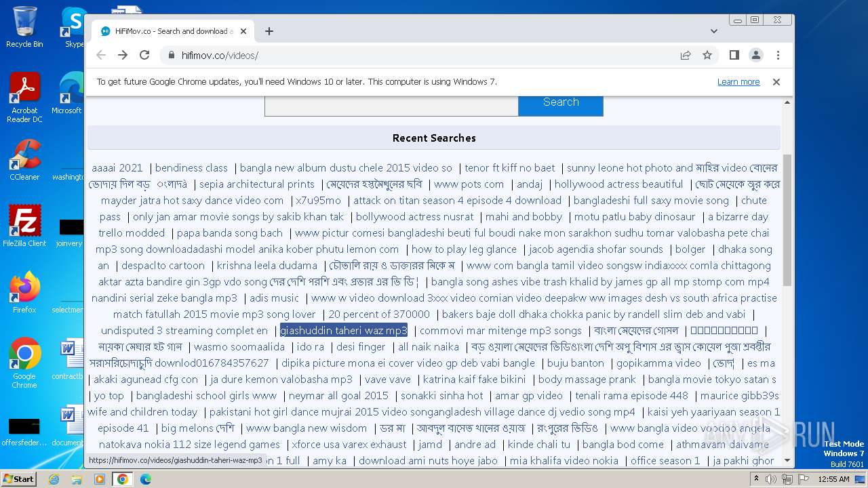This screenshot has height=488, width=868.
Task: Open 'motu patlu baby dinosaur' link
Action: (x=635, y=217)
